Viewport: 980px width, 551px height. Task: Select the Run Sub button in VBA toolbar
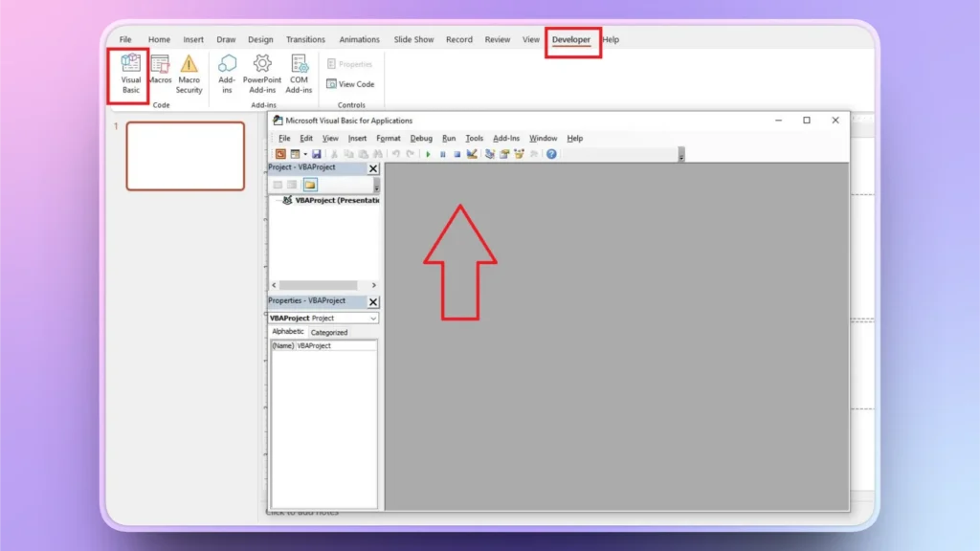coord(428,154)
